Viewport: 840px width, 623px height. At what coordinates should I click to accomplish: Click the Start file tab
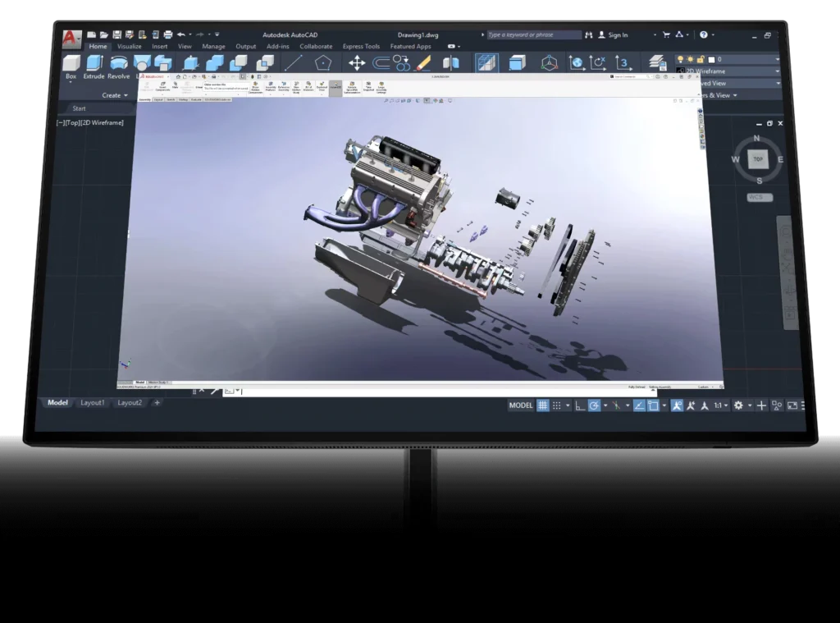pos(80,108)
